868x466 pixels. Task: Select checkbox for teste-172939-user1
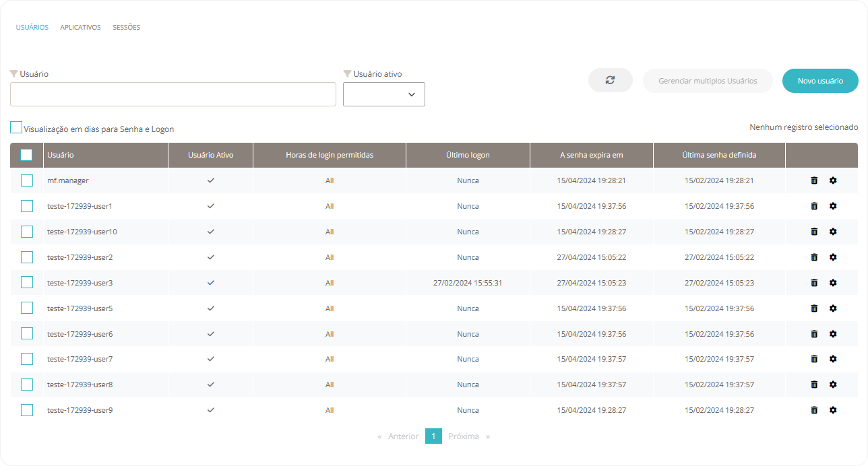click(27, 206)
